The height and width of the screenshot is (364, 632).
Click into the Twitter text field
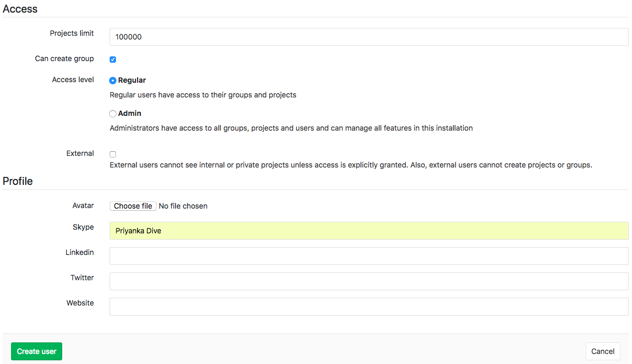click(369, 281)
